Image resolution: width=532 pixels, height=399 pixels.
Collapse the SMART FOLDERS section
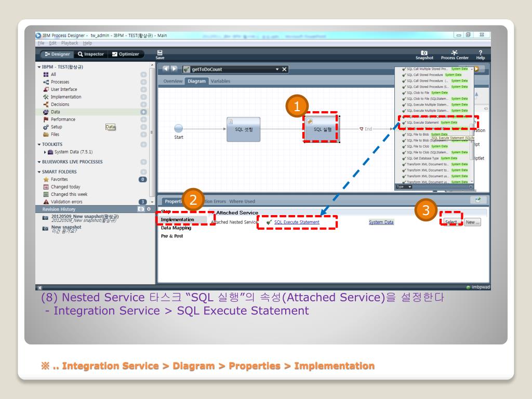pyautogui.click(x=39, y=171)
